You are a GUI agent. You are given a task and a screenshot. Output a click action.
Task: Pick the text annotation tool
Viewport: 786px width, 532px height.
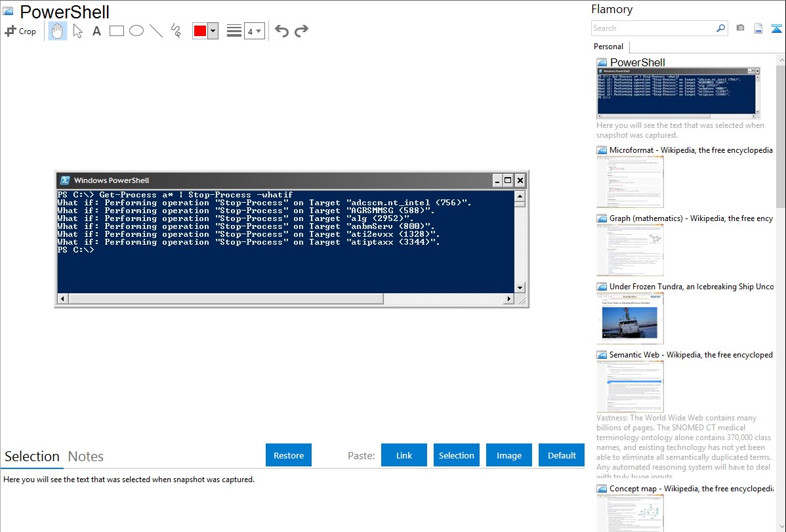[96, 31]
